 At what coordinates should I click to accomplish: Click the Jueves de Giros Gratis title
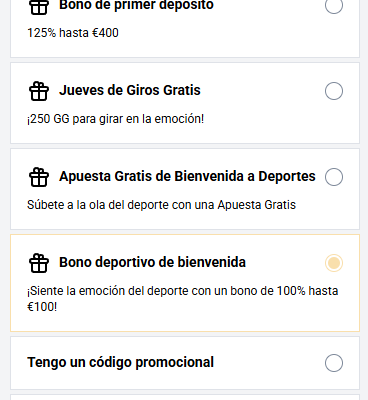130,90
